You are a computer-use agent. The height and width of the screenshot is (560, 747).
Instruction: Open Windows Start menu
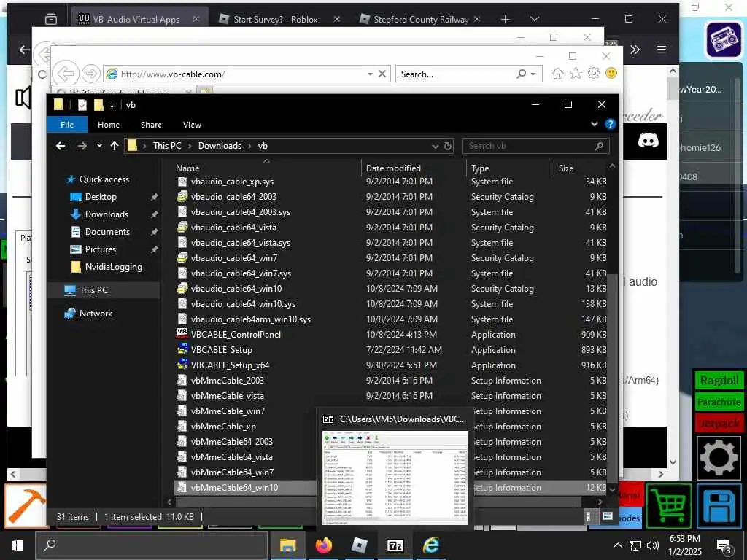click(x=18, y=545)
